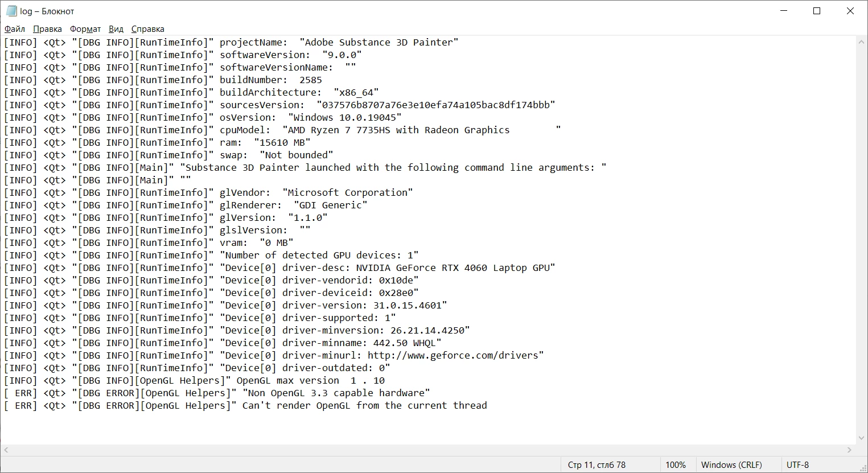
Task: Click the driver-minversion value 26.21.14.4250
Action: 427,330
